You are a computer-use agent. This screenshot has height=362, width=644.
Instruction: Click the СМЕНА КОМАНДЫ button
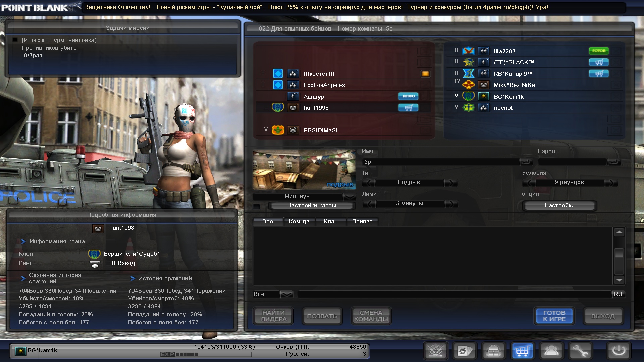(371, 316)
